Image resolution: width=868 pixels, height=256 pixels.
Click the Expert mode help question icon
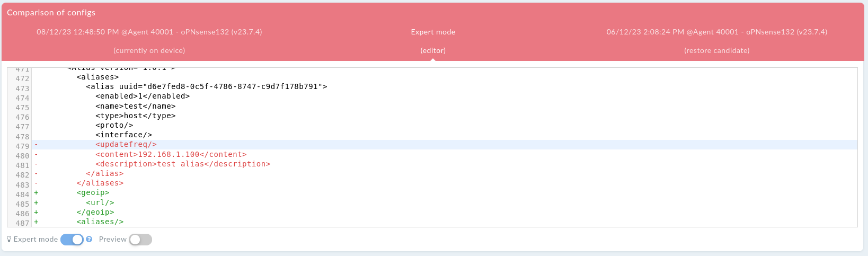tap(89, 239)
